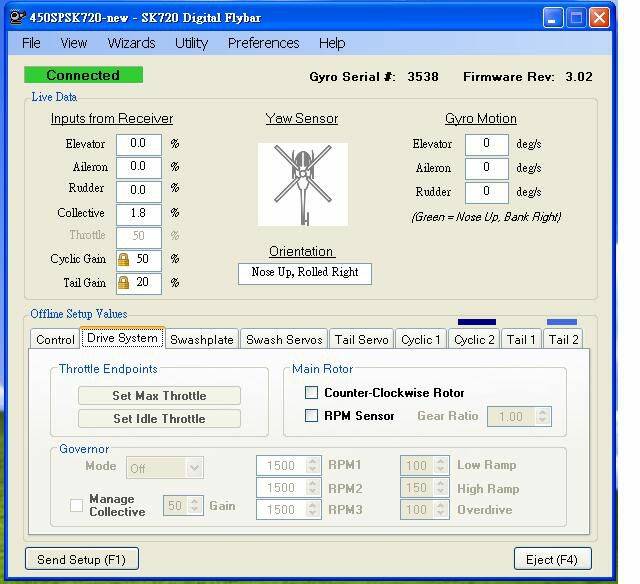Open the Preferences menu
This screenshot has height=584, width=640.
click(x=263, y=43)
